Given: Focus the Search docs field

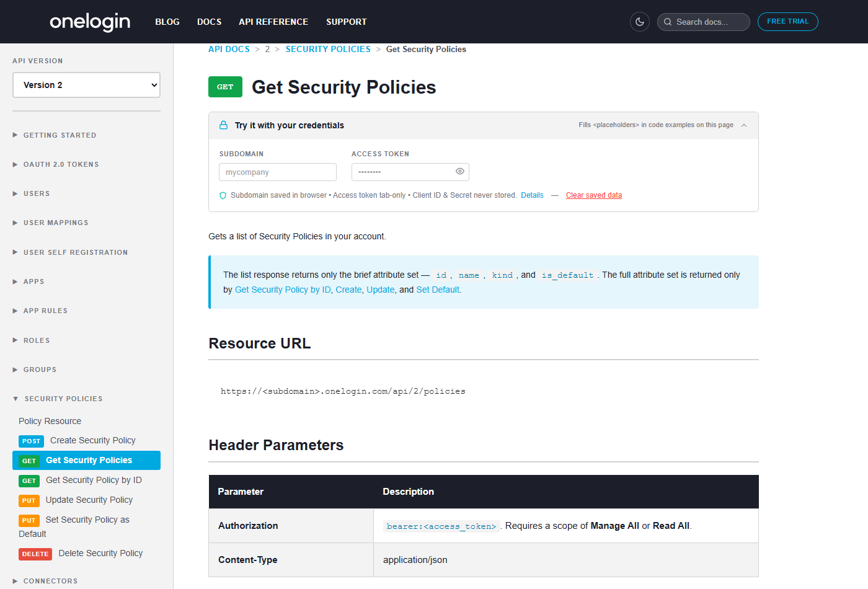Looking at the screenshot, I should pyautogui.click(x=704, y=22).
